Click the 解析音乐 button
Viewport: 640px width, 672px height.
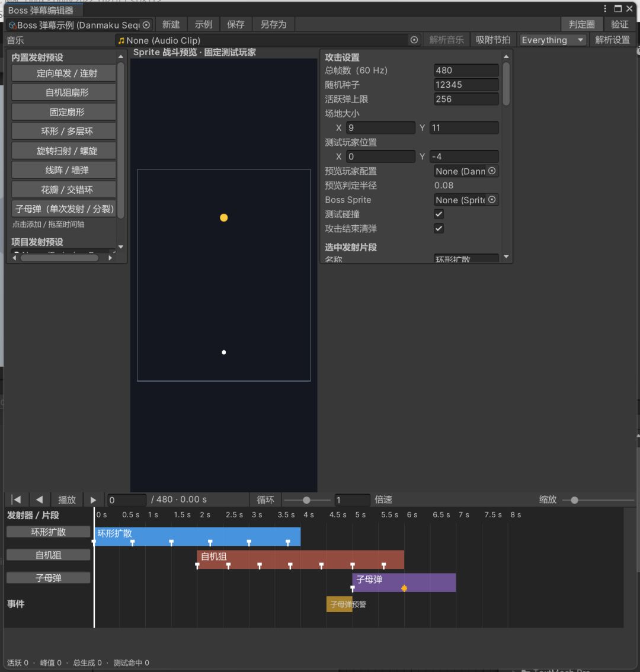tap(446, 40)
